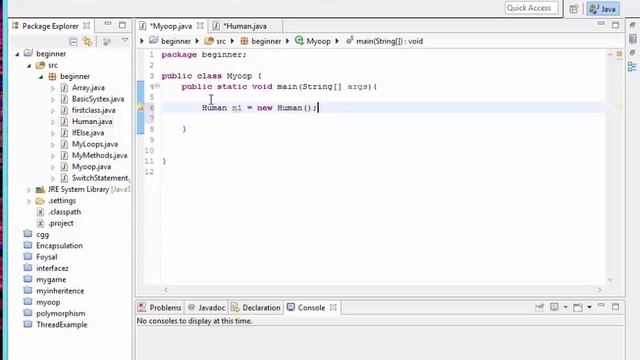Click Collapse All icon in Package Explorer
The height and width of the screenshot is (360, 640).
coord(73,41)
